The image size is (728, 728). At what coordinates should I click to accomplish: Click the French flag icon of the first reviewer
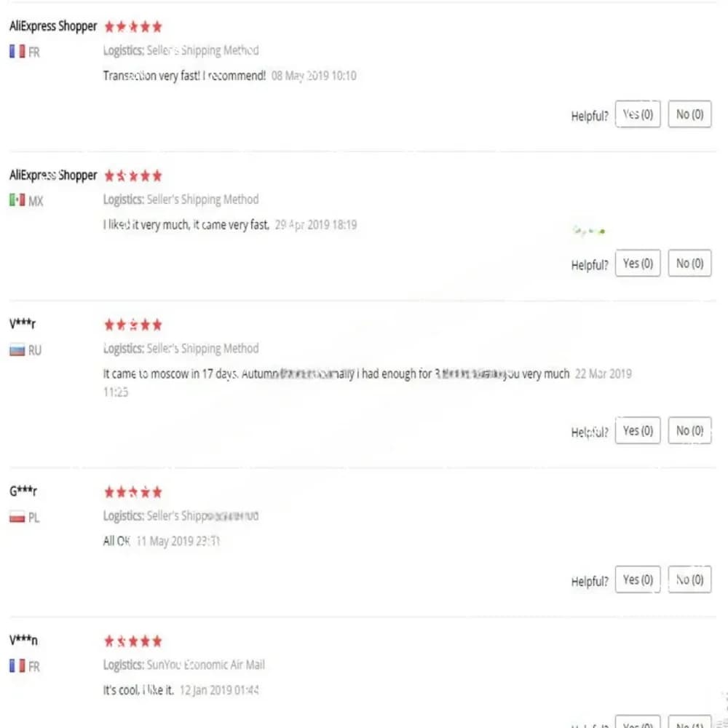coord(17,51)
